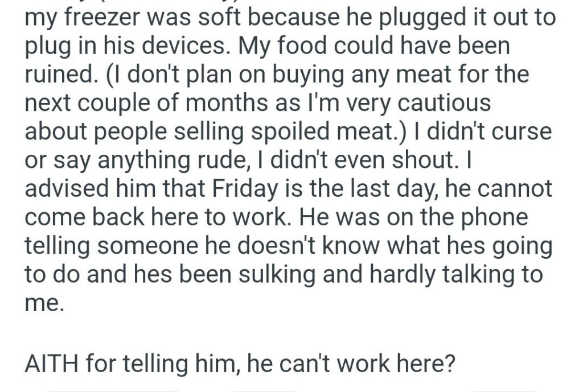This screenshot has width=583, height=392.
Task: Click the phrase "or say anything rude,"
Action: 126,160
